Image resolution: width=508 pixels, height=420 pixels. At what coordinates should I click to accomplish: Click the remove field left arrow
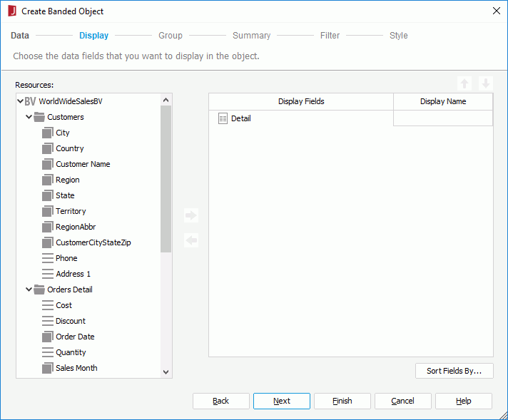[191, 240]
